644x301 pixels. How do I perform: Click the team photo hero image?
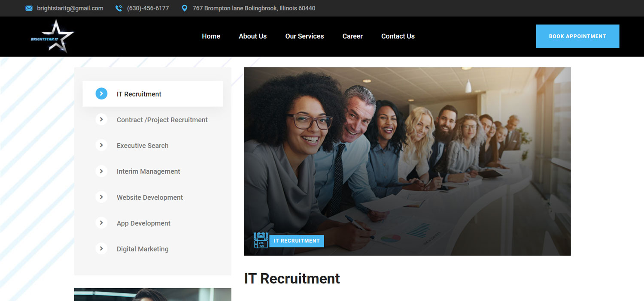pyautogui.click(x=407, y=161)
